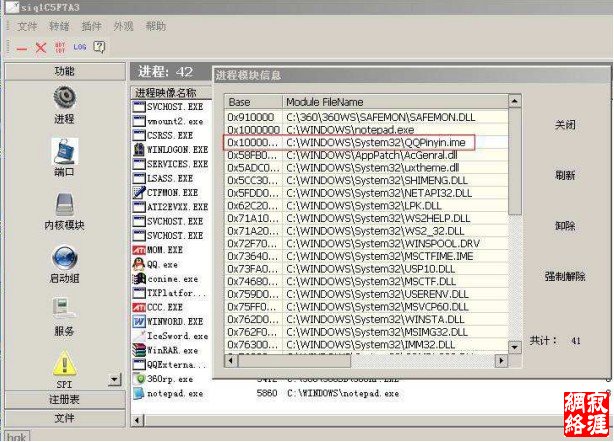Click module list horizontal scroll right arrow
The image size is (614, 442).
[x=501, y=360]
